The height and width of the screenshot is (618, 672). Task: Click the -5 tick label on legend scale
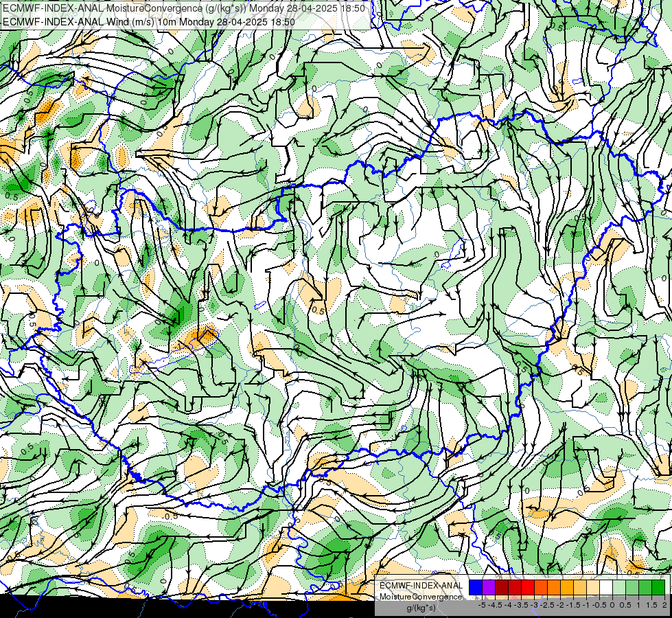(x=482, y=605)
